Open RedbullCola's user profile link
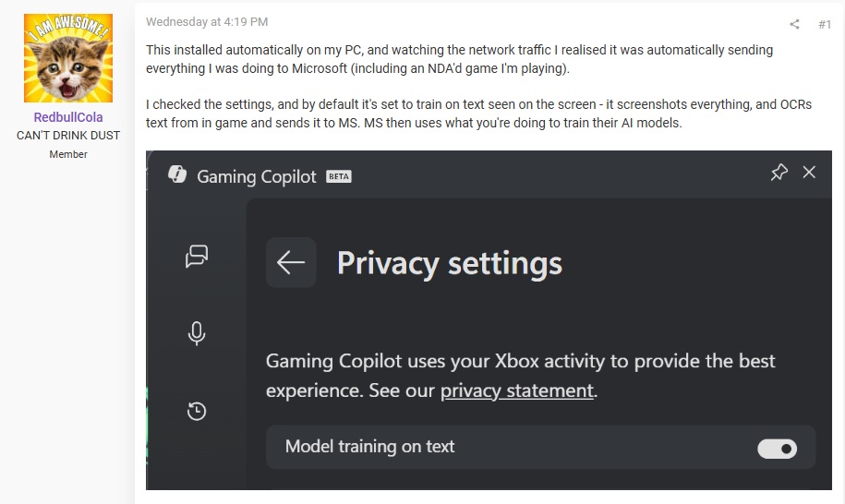This screenshot has width=845, height=504. coord(67,117)
